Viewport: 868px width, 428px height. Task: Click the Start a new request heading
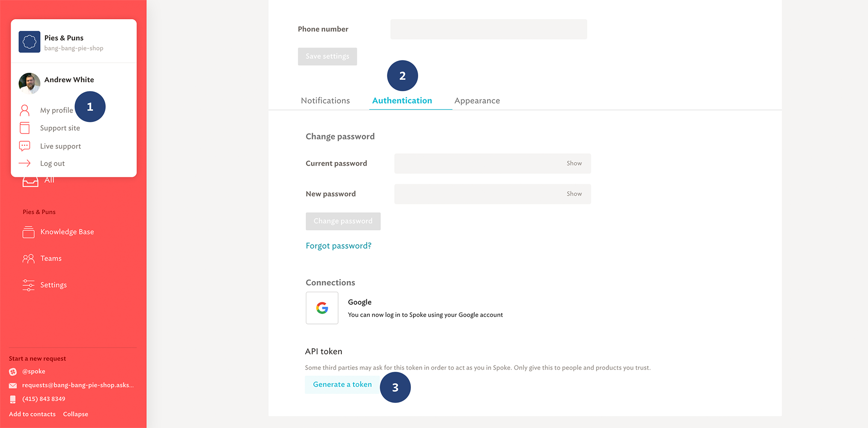point(37,359)
